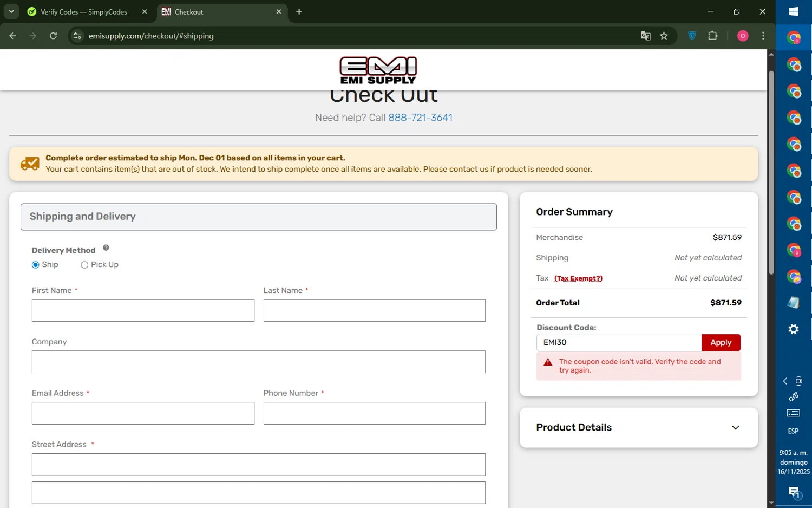Open Settings gear in taskbar
This screenshot has height=508, width=812.
pyautogui.click(x=794, y=329)
